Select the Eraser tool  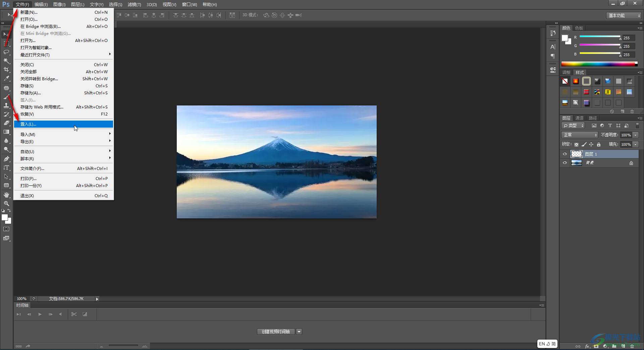coord(6,123)
